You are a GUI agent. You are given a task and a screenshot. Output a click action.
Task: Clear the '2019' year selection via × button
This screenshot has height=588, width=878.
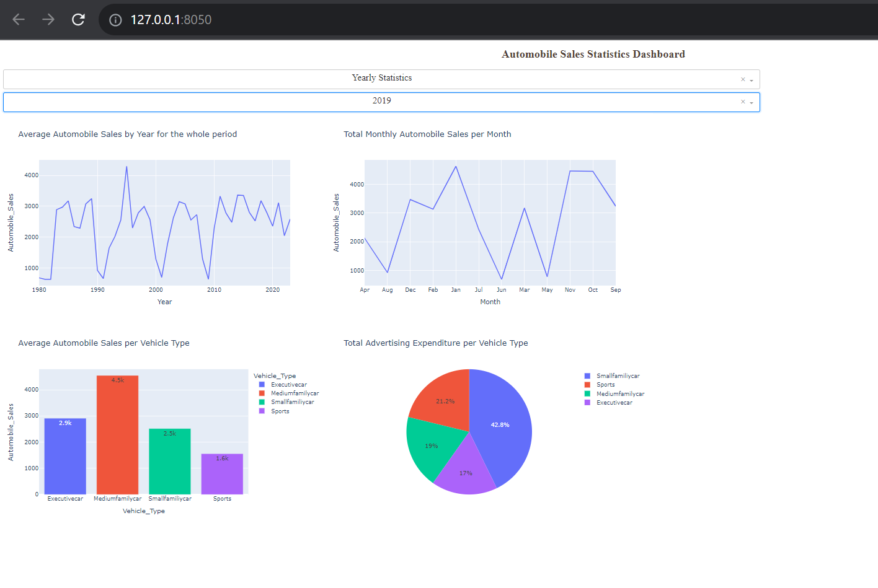pyautogui.click(x=742, y=101)
